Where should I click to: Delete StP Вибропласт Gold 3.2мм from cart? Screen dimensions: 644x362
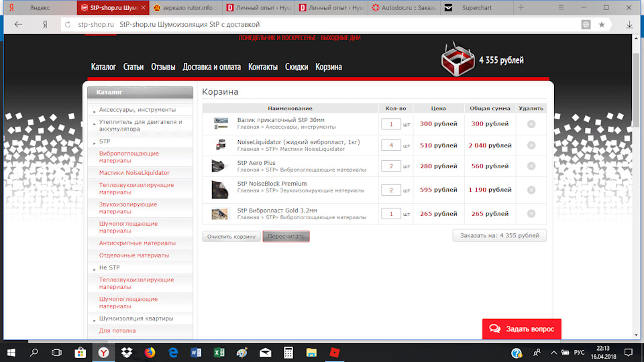[x=531, y=214]
